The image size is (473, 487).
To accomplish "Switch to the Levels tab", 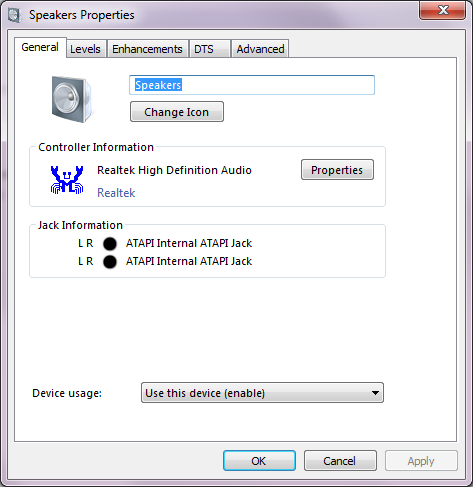I will coord(86,49).
